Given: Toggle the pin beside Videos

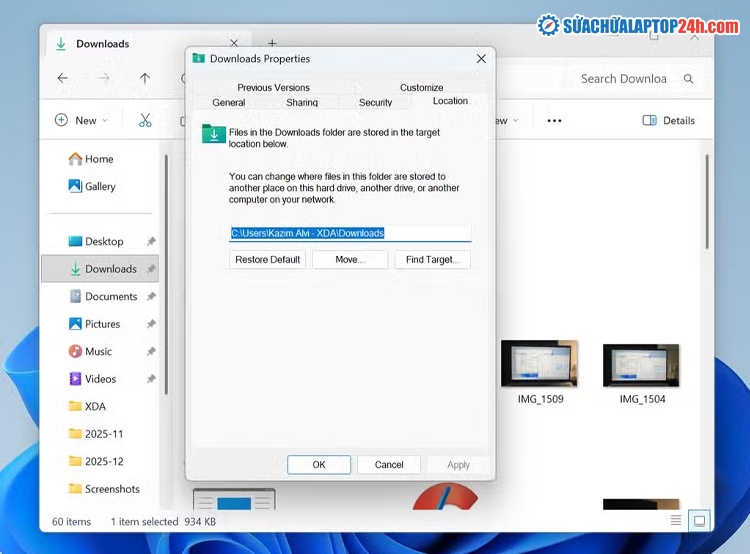Looking at the screenshot, I should point(151,379).
